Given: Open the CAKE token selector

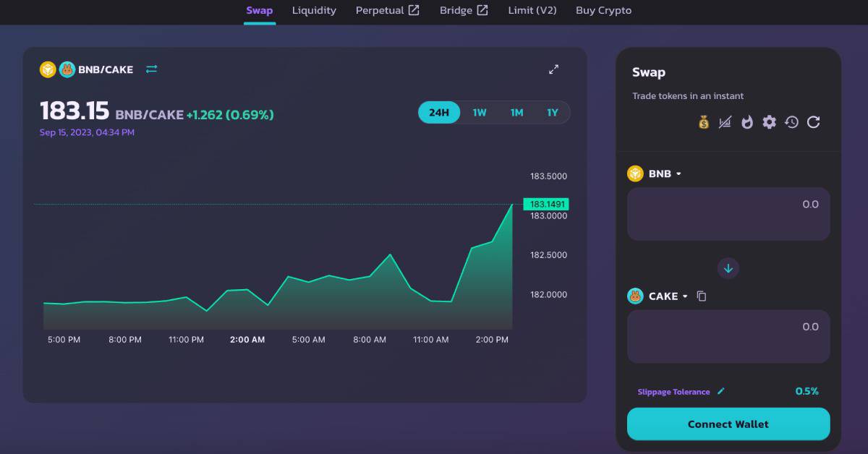Looking at the screenshot, I should pyautogui.click(x=658, y=296).
